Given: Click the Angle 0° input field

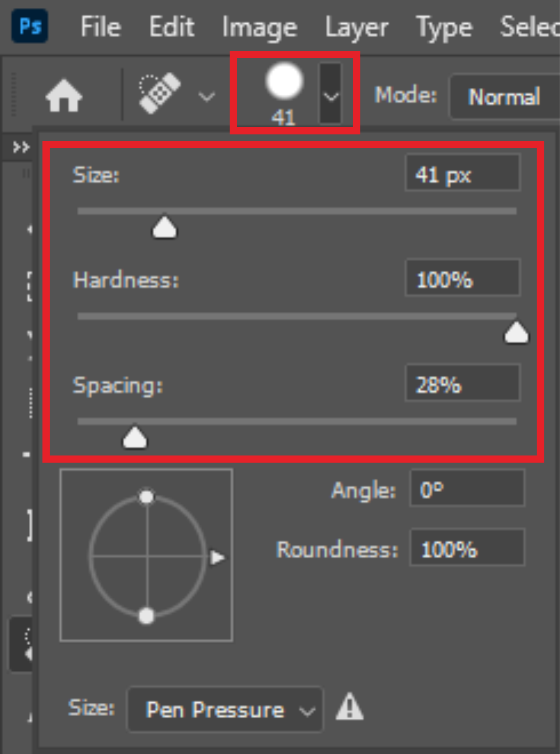Looking at the screenshot, I should 467,488.
